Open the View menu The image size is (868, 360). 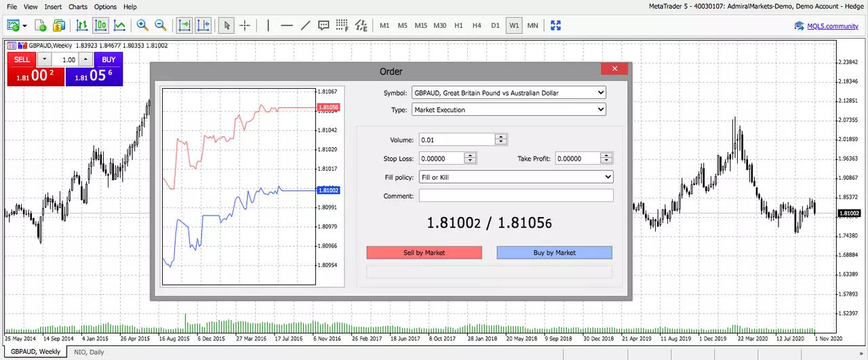pos(31,7)
